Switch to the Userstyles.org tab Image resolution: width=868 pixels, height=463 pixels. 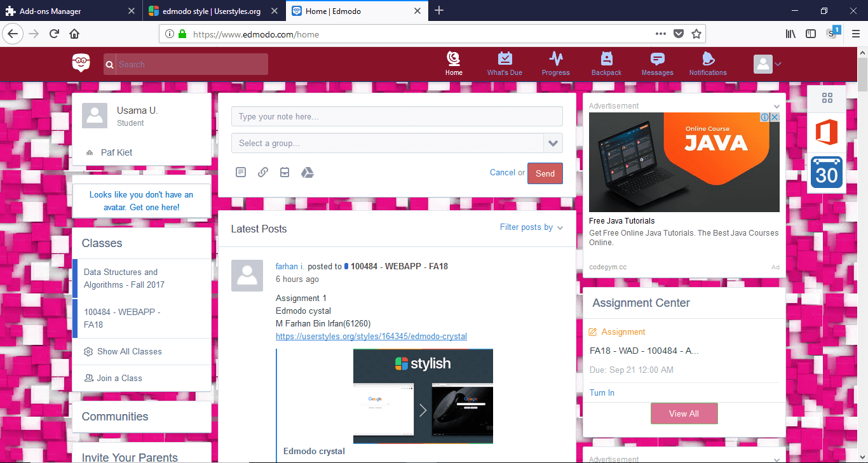tap(210, 11)
